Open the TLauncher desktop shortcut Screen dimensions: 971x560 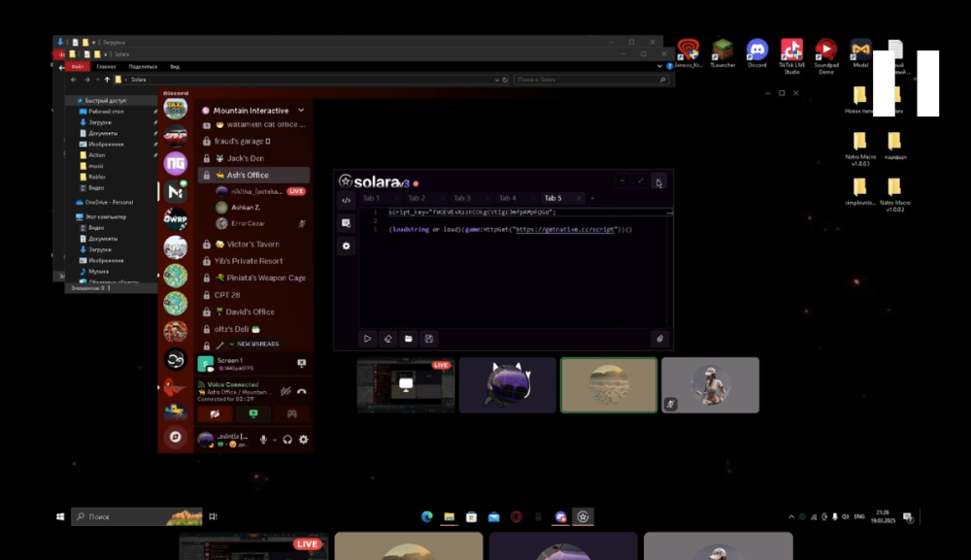coord(722,52)
